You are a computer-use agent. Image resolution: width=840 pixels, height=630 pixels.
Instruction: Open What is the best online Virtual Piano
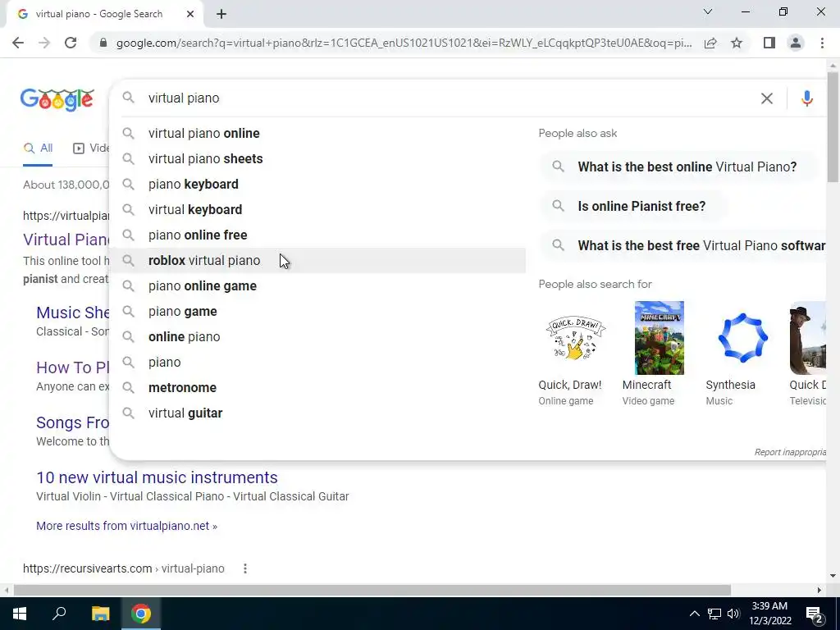tap(678, 167)
